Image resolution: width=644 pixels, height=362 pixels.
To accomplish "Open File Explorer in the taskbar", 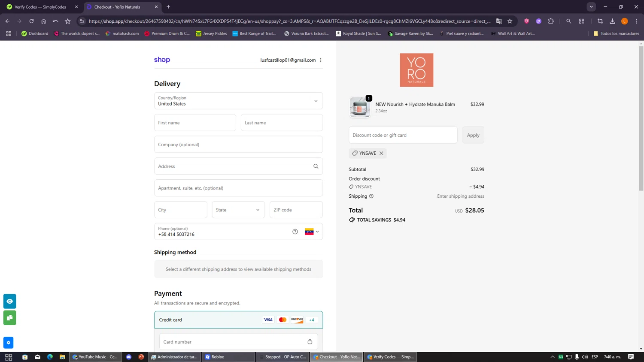I will pyautogui.click(x=62, y=357).
